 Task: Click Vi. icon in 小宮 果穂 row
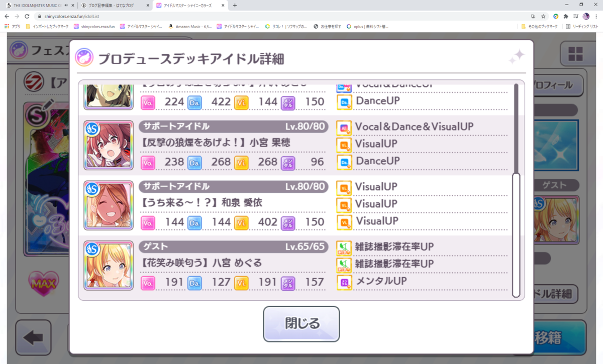click(241, 163)
